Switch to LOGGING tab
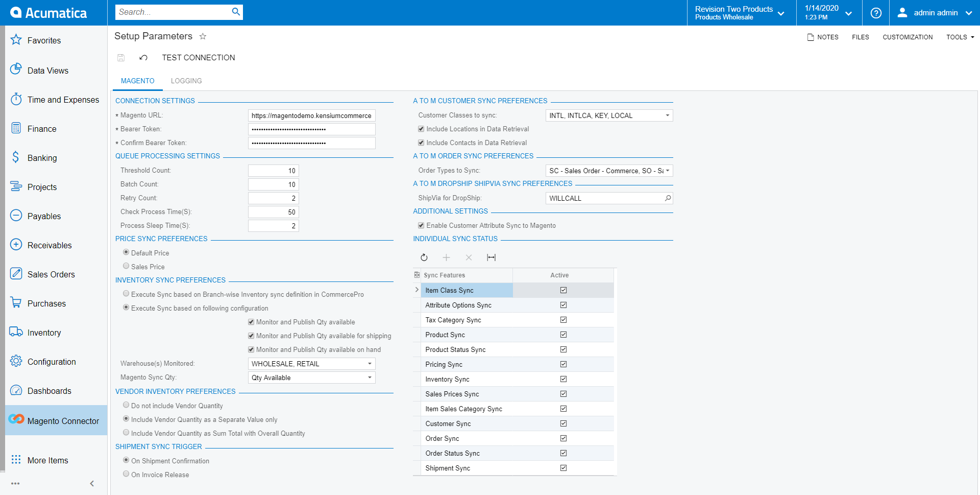The image size is (980, 495). click(x=186, y=81)
